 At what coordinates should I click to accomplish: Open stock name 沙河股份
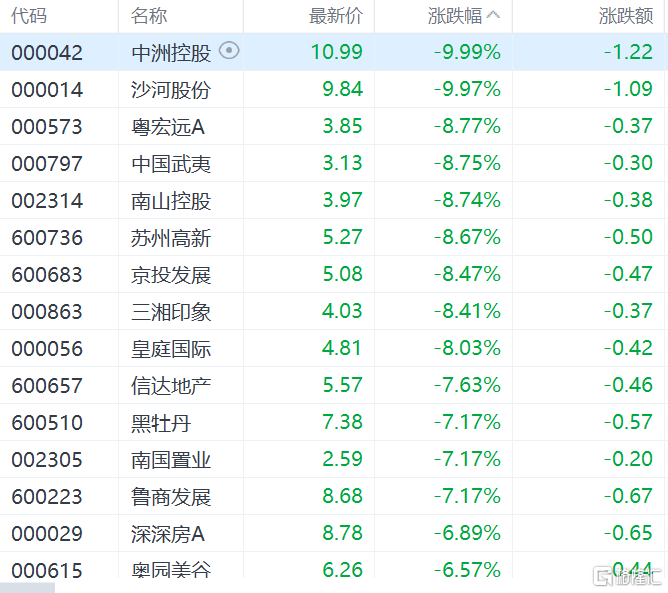tap(171, 90)
